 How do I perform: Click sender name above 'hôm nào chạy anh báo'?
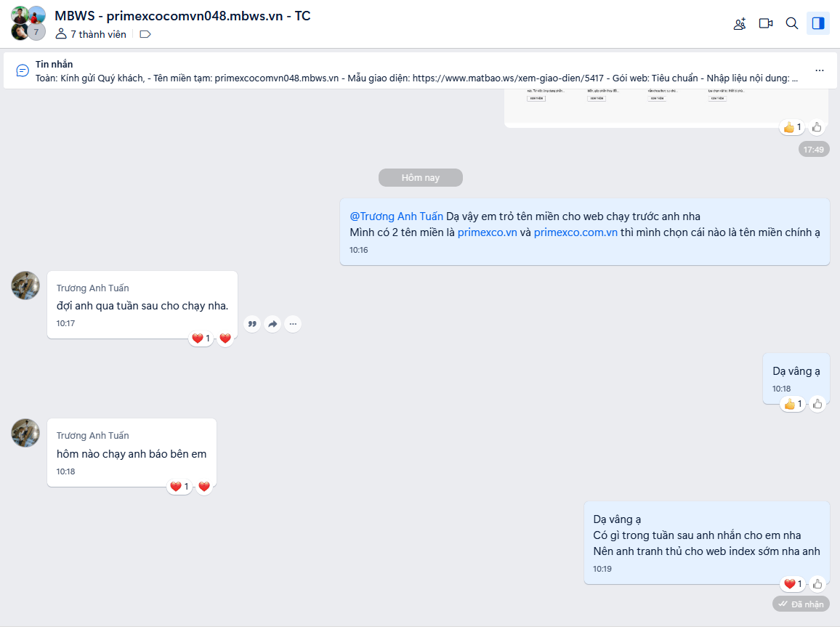coord(93,436)
